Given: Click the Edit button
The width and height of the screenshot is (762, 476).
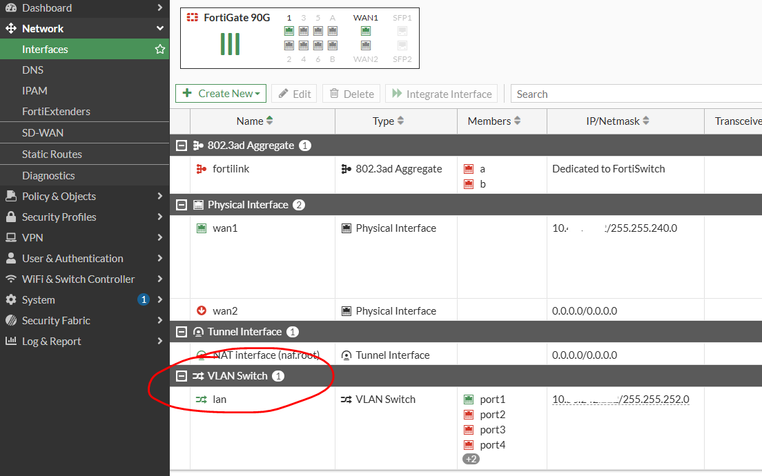Looking at the screenshot, I should click(294, 93).
